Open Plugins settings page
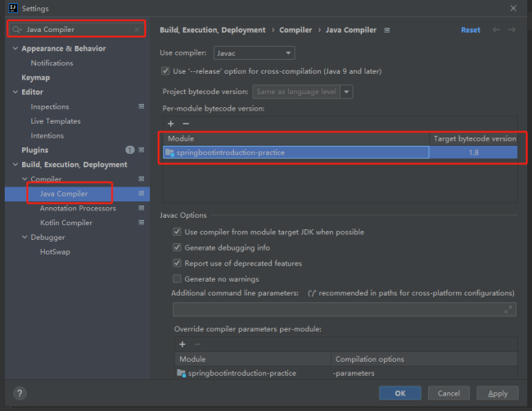 tap(35, 150)
